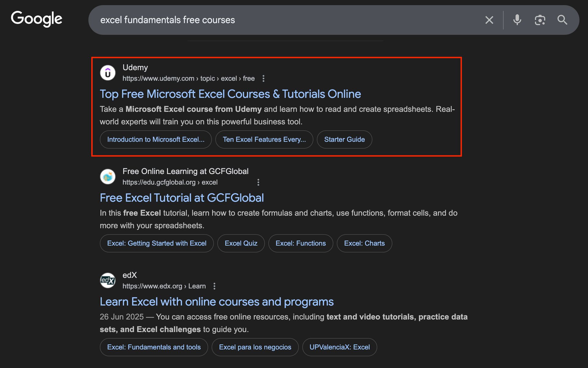Open Top Free Microsoft Excel Courses link
This screenshot has width=588, height=368.
(x=230, y=94)
